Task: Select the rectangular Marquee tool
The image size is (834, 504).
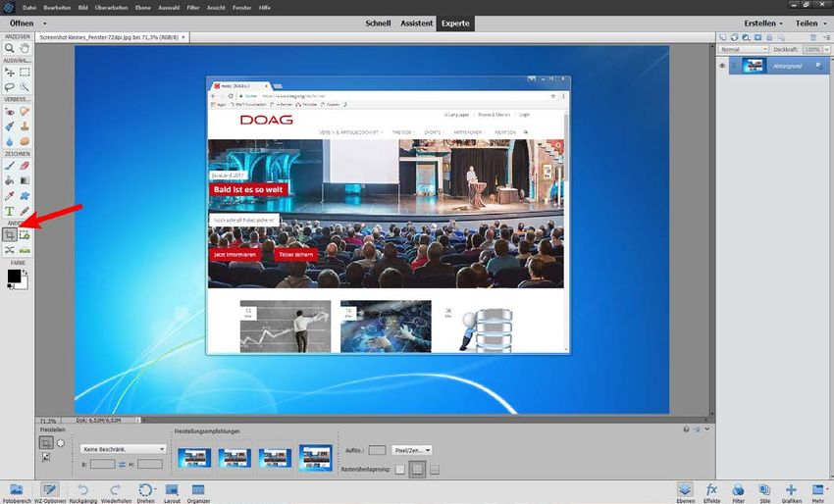Action: [25, 73]
